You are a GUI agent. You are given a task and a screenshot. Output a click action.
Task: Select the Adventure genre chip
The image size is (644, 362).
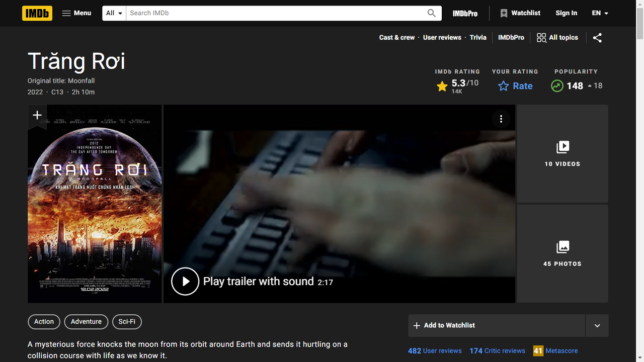click(x=86, y=322)
